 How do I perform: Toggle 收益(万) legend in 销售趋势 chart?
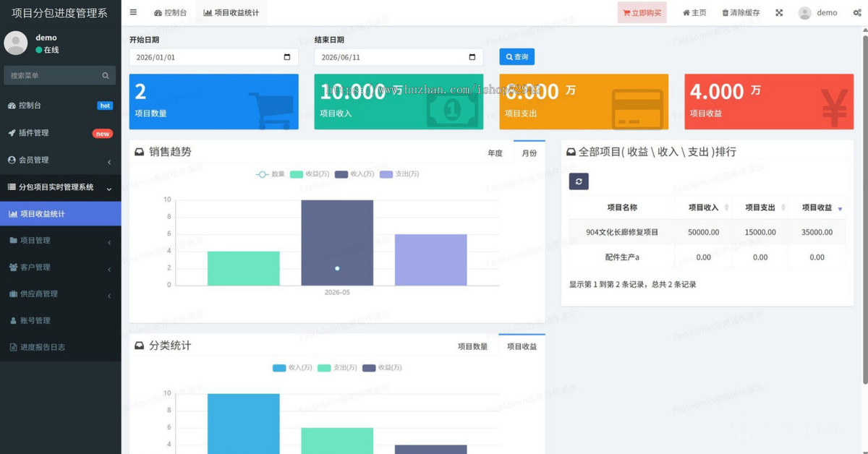tap(310, 174)
